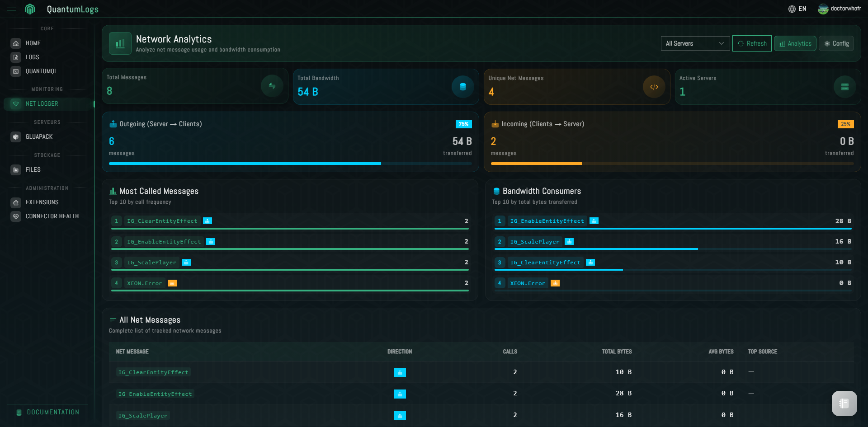Open the doctorwhofr user avatar

pos(823,9)
